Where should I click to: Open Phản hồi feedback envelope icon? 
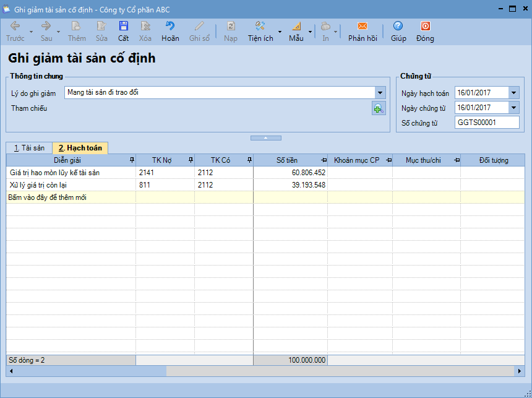[x=363, y=26]
